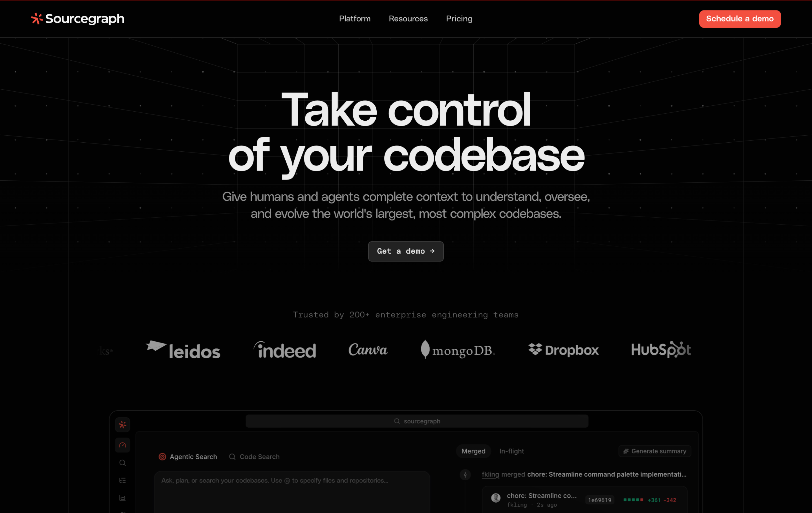Screen dimensions: 812x513
Task: Click the Get a demo button
Action: click(406, 251)
